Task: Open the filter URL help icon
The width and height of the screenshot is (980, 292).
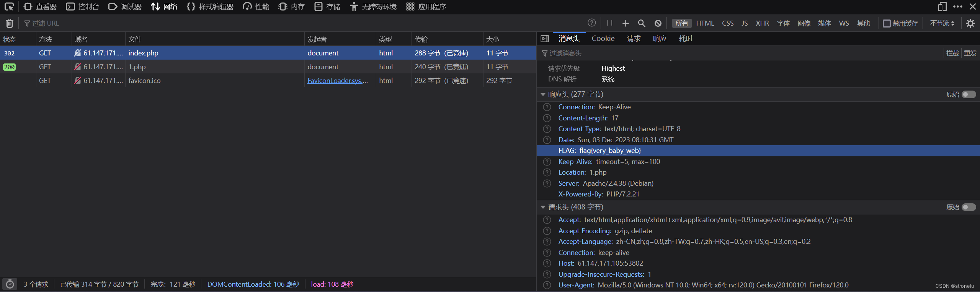Action: coord(591,23)
